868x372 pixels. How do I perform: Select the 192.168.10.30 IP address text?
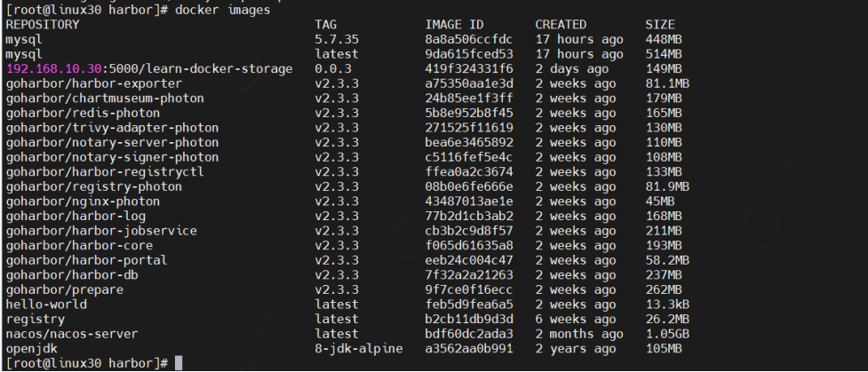[x=53, y=68]
